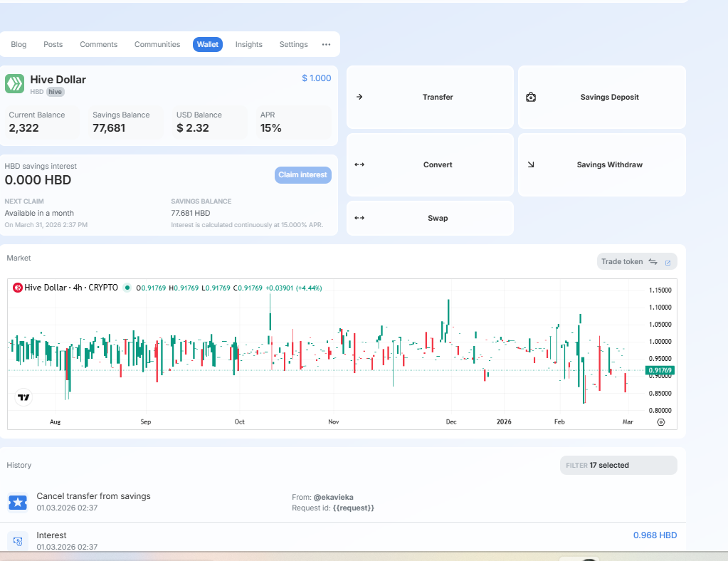The width and height of the screenshot is (728, 561).
Task: Click the Savings Deposit safe icon
Action: tap(531, 97)
